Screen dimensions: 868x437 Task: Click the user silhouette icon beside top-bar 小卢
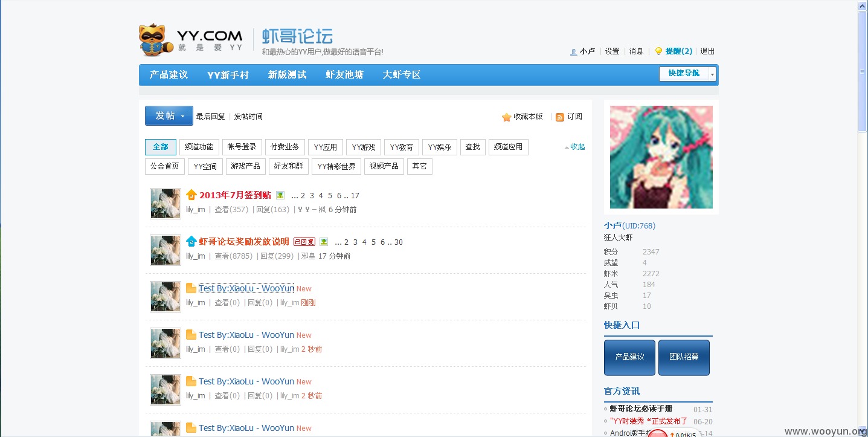coord(573,52)
